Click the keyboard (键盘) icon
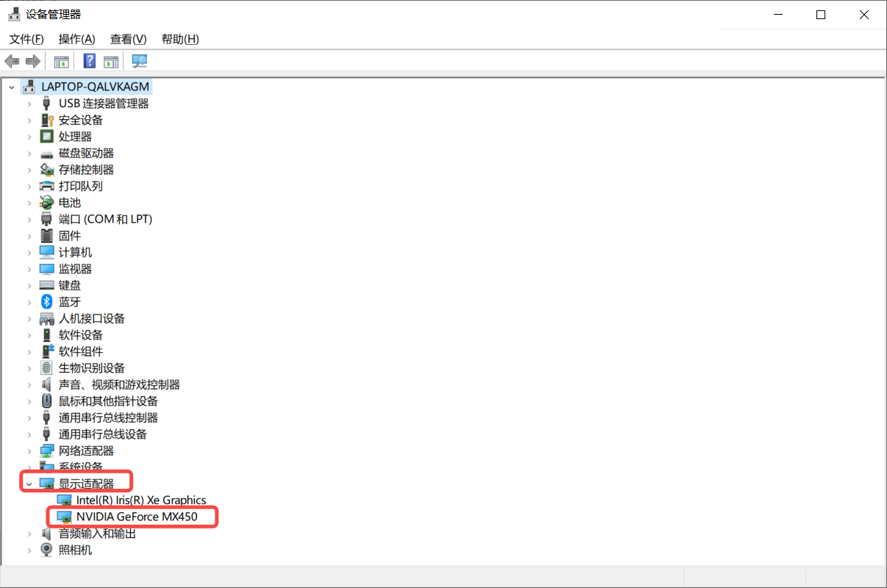887x588 pixels. point(47,285)
